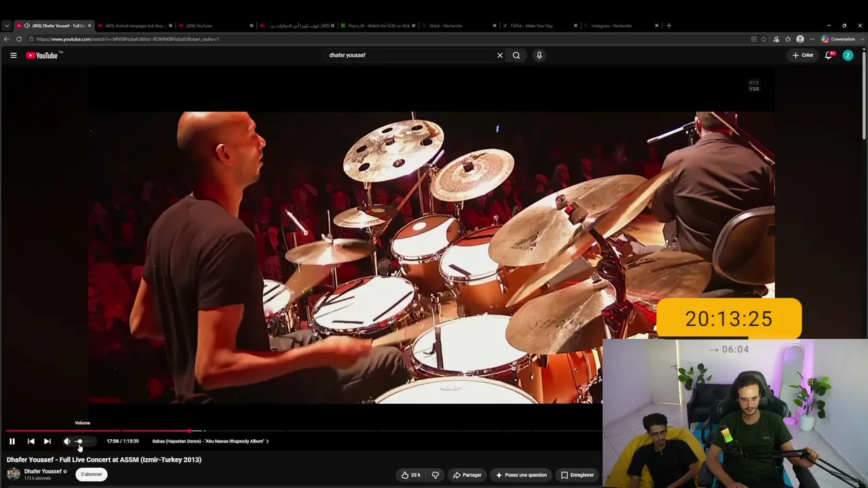Reload the current page
Screen dimensions: 868x488
click(x=19, y=39)
